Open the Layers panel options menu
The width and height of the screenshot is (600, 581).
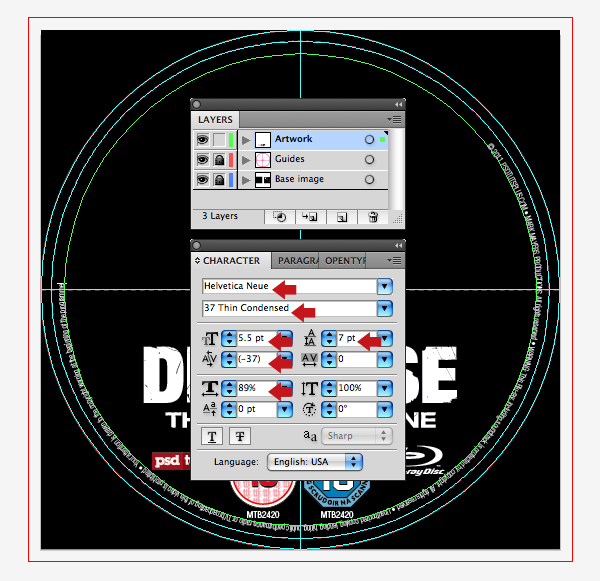pyautogui.click(x=395, y=120)
